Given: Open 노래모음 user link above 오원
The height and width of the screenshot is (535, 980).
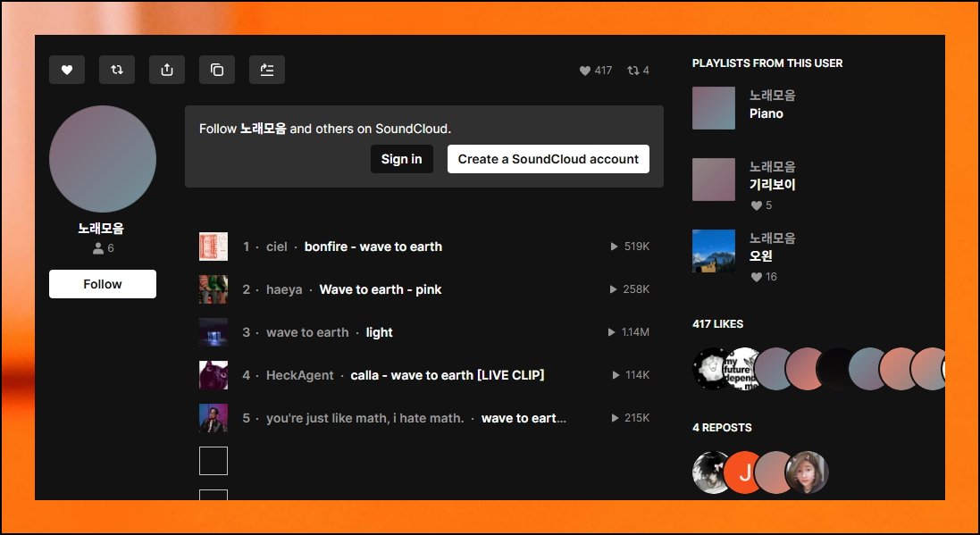Looking at the screenshot, I should [x=773, y=238].
